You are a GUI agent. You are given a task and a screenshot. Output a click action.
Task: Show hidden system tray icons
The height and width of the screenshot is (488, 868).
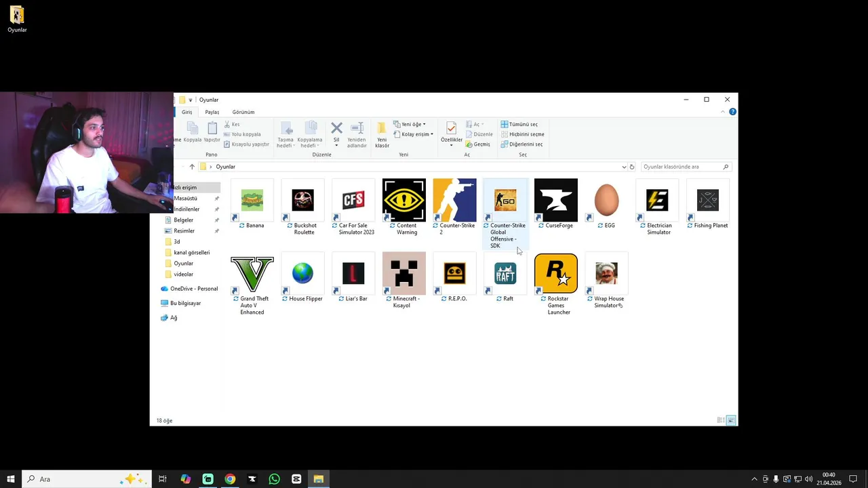click(754, 479)
